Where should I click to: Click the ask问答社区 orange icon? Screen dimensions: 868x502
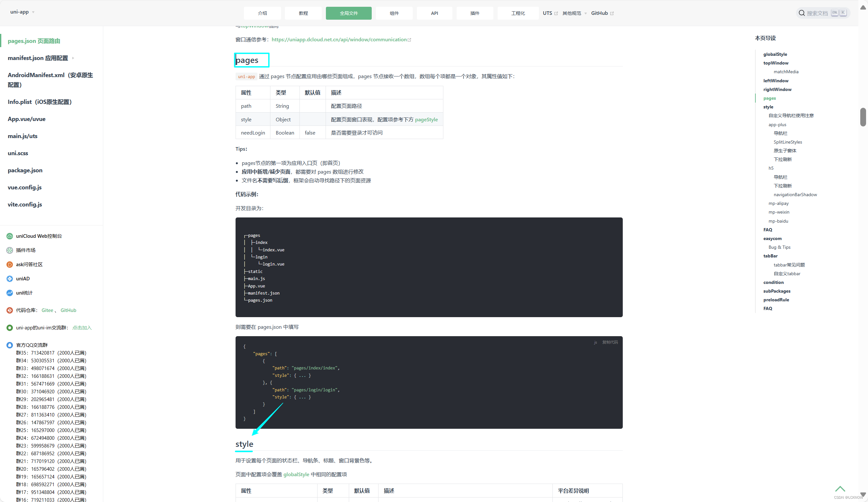(x=10, y=265)
